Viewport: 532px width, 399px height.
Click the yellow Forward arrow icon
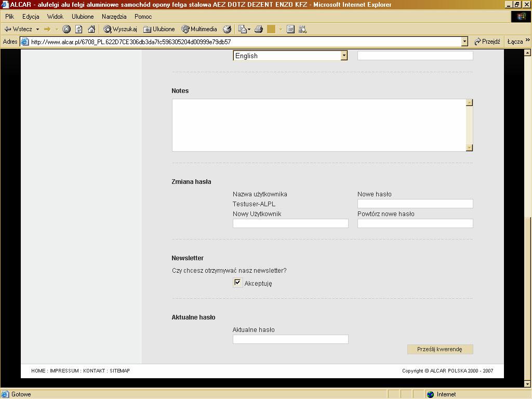[x=47, y=29]
